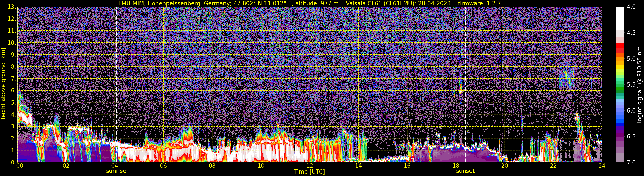Click the height axis tick label "11."
This screenshot has width=644, height=176.
point(12,31)
